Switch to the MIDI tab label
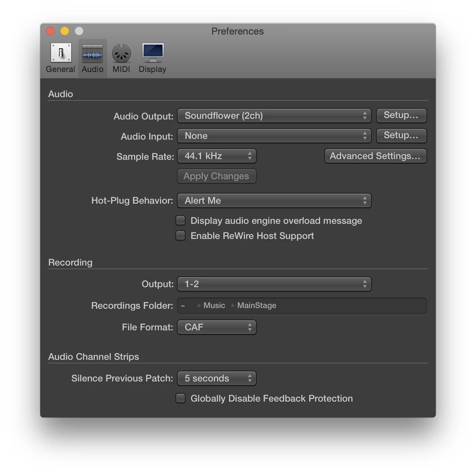 [121, 69]
